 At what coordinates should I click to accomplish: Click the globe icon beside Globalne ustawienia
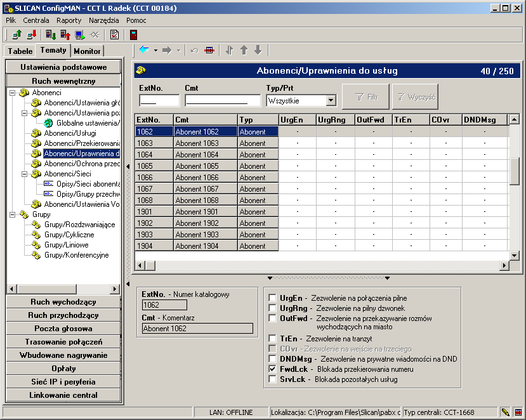pos(49,123)
